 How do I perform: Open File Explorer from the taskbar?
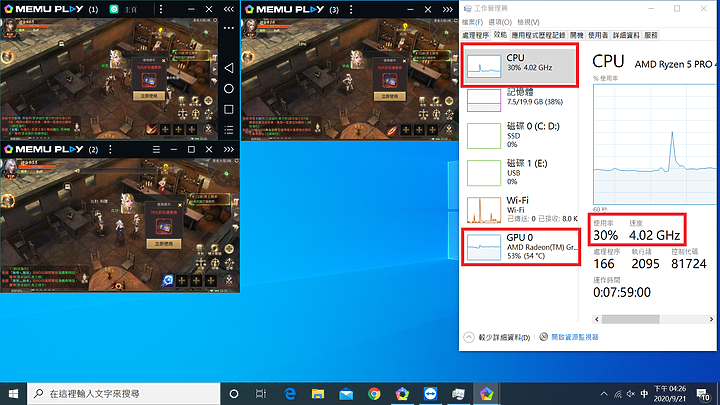tap(318, 394)
